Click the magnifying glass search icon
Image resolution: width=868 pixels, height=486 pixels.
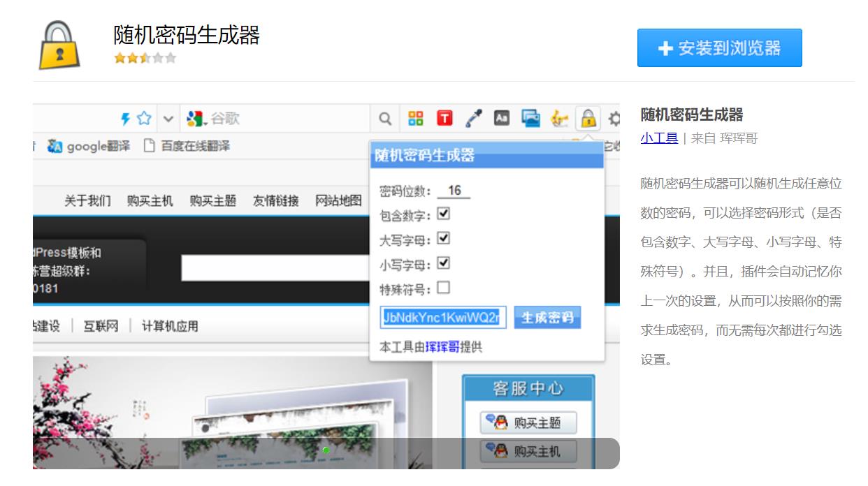click(x=385, y=119)
